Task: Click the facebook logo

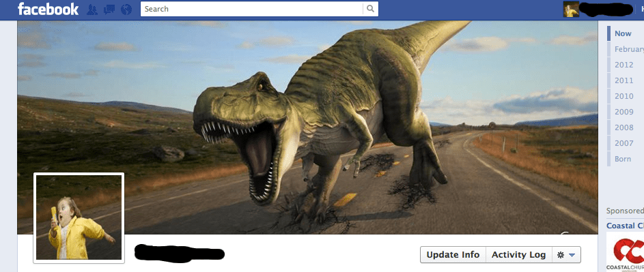Action: 48,9
